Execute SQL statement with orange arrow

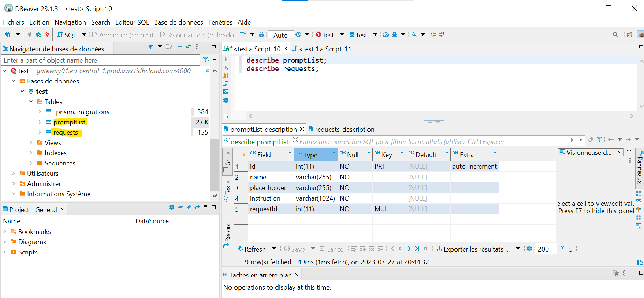[x=226, y=59]
